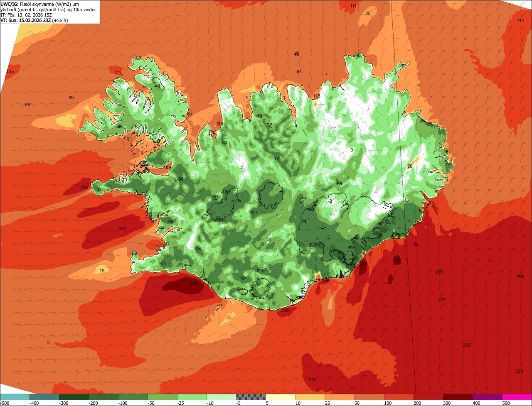Click the title line starting 'UWC/IG: Flæði skynvarma'

click(40, 4)
